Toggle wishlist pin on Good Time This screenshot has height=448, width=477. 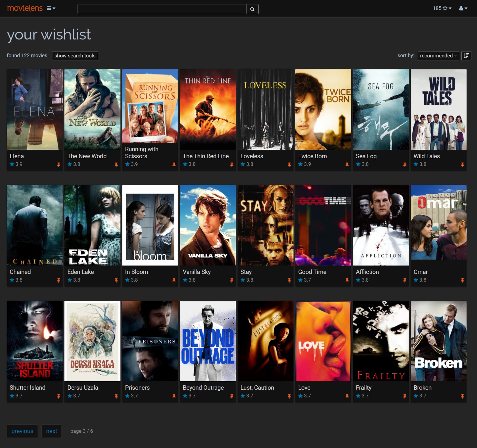347,280
